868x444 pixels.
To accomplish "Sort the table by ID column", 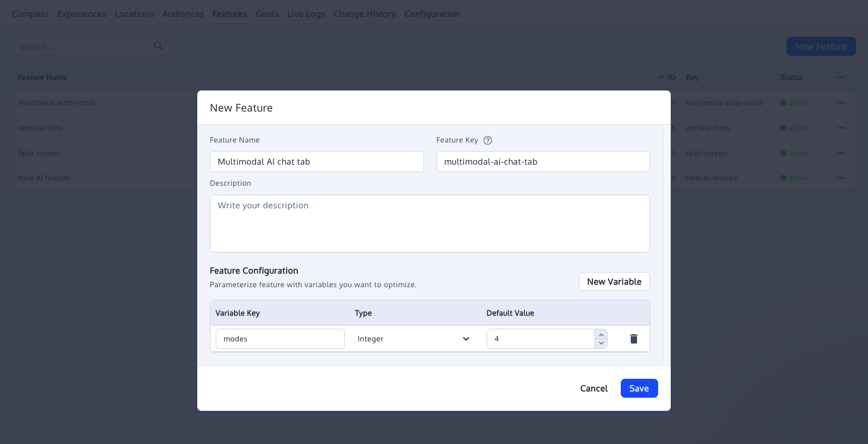I will [667, 77].
